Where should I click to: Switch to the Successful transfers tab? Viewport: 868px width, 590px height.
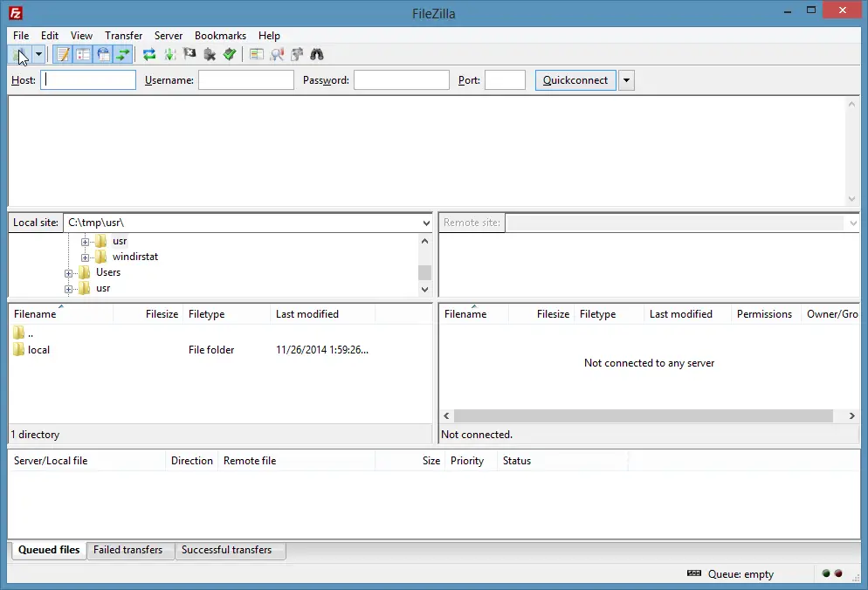tap(226, 550)
